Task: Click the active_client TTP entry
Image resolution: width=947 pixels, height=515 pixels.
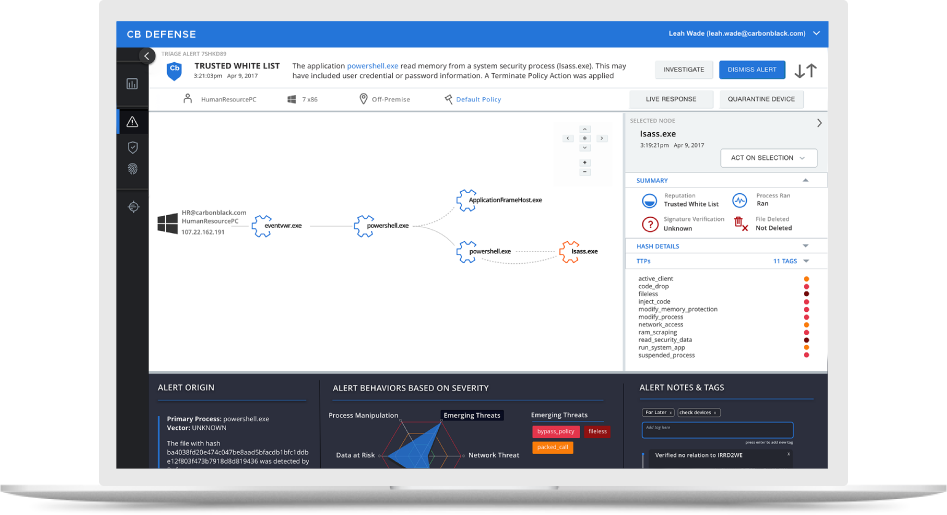Action: pos(655,279)
